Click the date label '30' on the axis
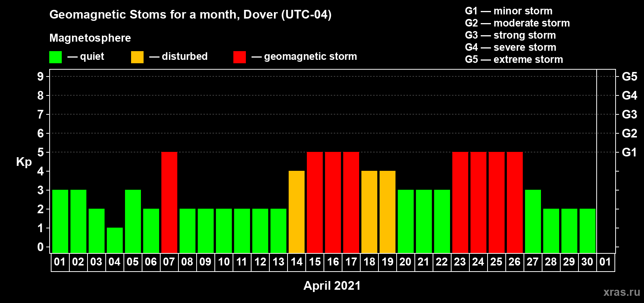Image resolution: width=644 pixels, height=303 pixels. 587,262
